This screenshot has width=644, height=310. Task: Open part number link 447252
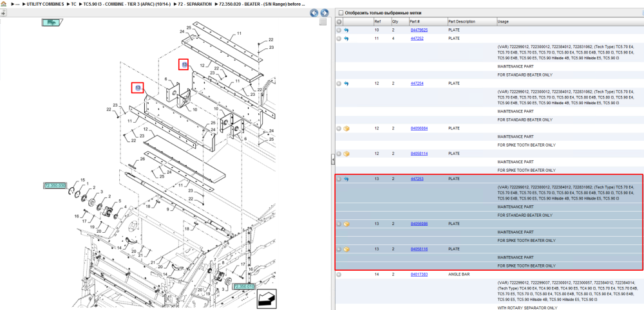417,39
